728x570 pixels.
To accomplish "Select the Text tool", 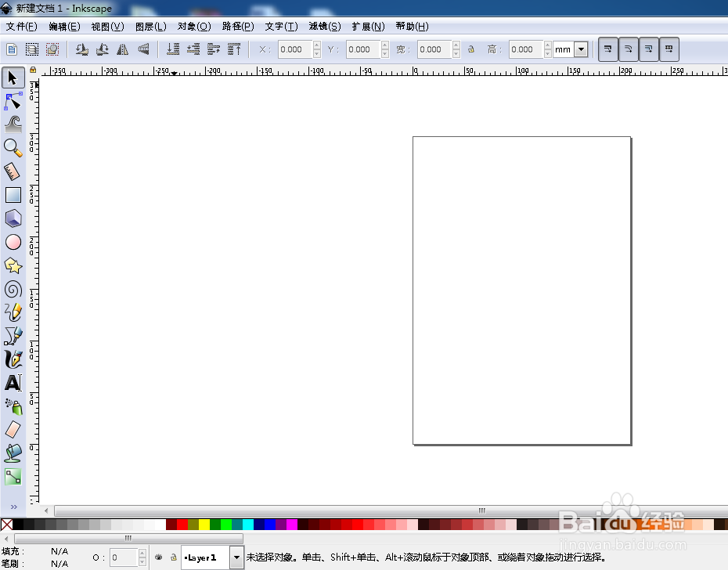I will [13, 383].
